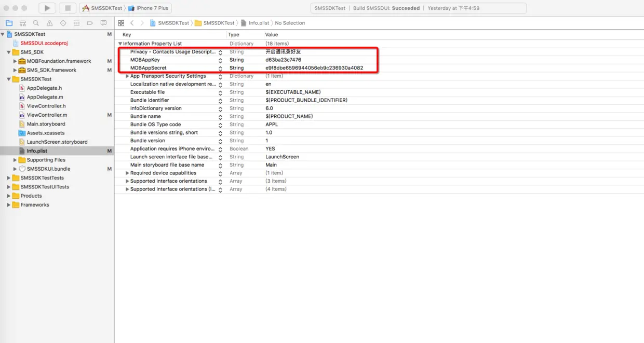Select Info.plist in the file navigator
The image size is (644, 343).
[x=36, y=151]
